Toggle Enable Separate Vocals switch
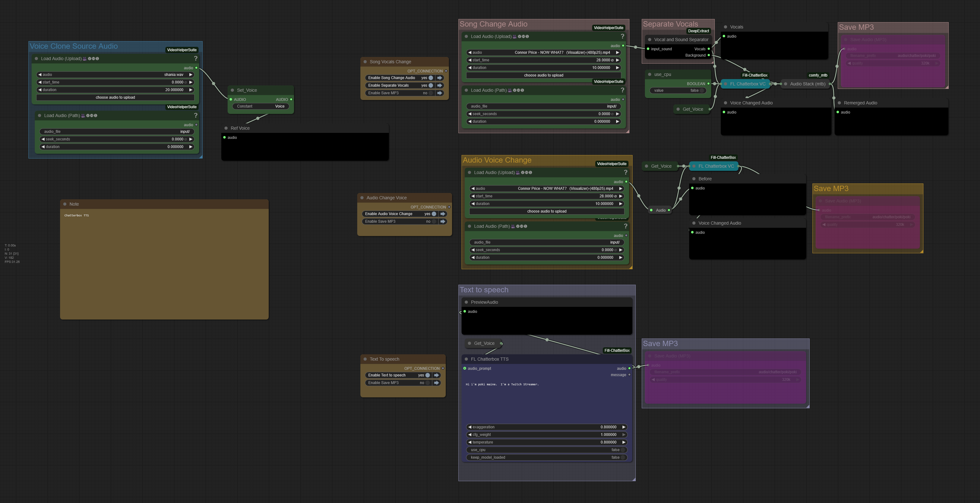Screen dimensions: 980x503 [x=431, y=85]
